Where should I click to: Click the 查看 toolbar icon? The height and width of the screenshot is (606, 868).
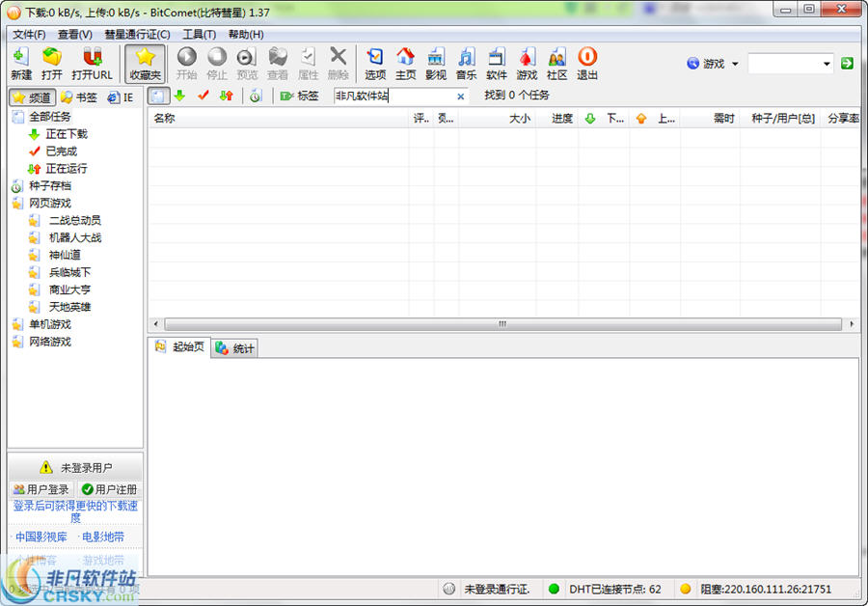pyautogui.click(x=278, y=64)
